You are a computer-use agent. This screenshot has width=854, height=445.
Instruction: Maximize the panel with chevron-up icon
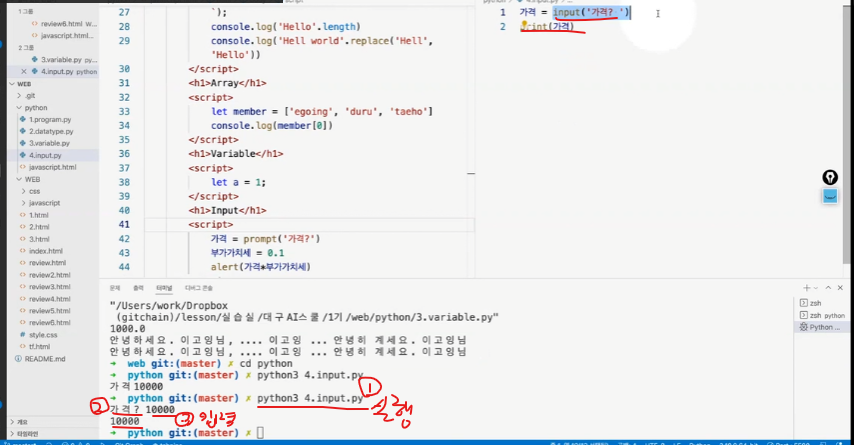click(828, 288)
